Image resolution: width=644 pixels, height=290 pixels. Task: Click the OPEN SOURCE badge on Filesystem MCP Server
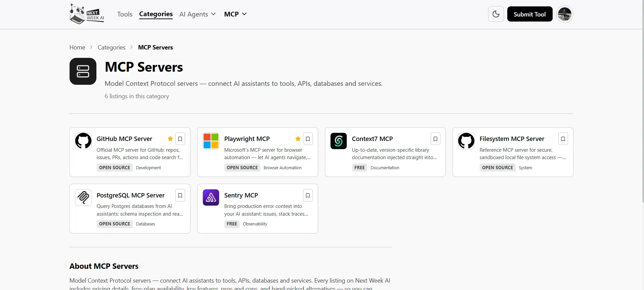click(498, 168)
